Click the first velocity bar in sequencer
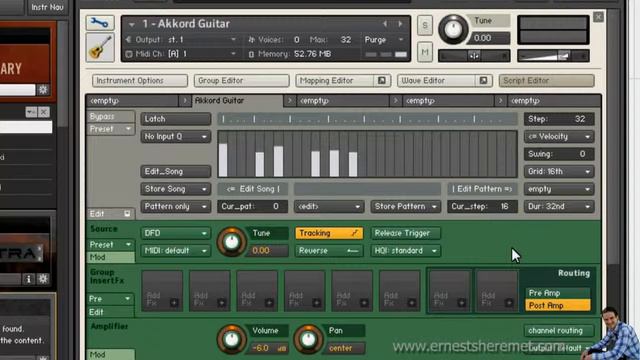 click(x=223, y=160)
